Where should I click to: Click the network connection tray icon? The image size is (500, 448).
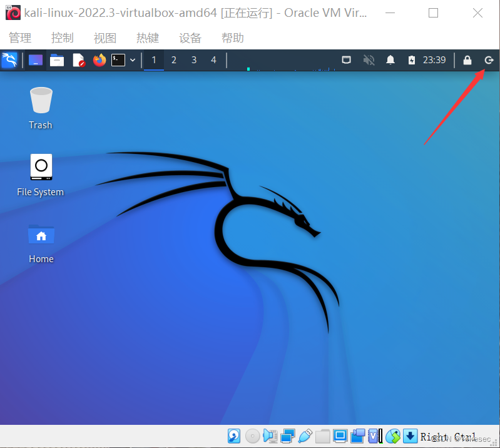346,60
